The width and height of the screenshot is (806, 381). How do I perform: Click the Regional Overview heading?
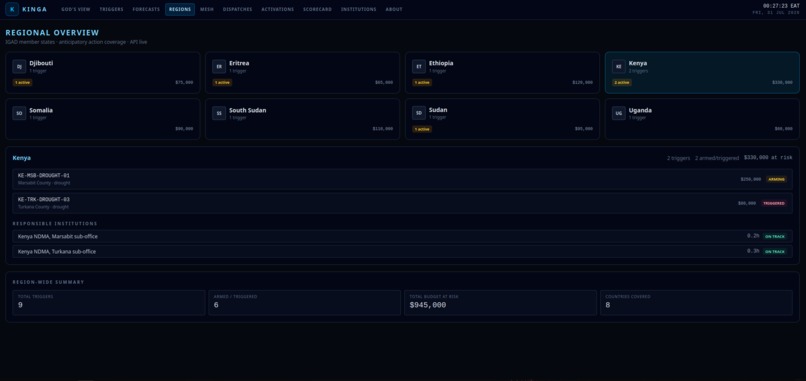click(x=52, y=33)
